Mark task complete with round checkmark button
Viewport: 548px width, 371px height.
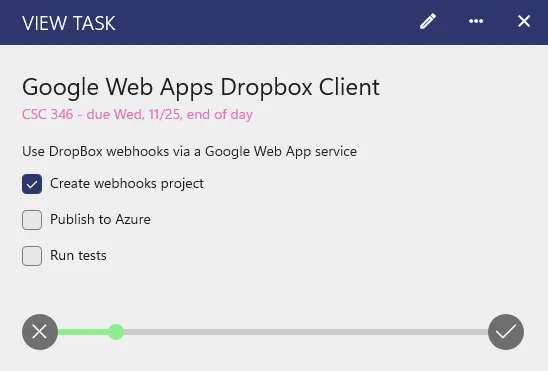[506, 332]
